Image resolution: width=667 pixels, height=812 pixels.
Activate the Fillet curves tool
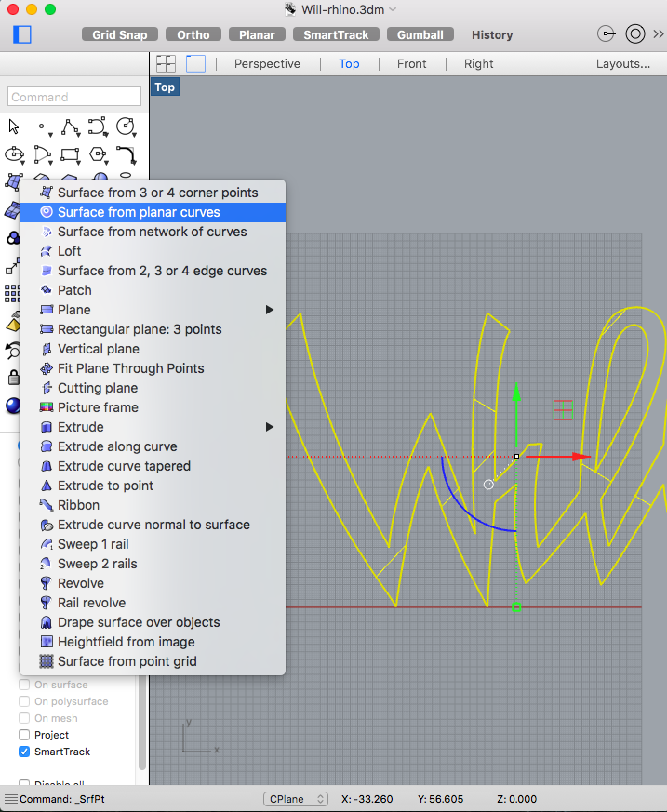pos(126,154)
